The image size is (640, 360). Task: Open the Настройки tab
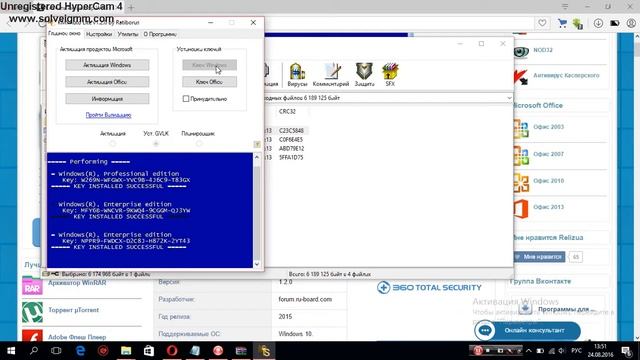[x=99, y=34]
